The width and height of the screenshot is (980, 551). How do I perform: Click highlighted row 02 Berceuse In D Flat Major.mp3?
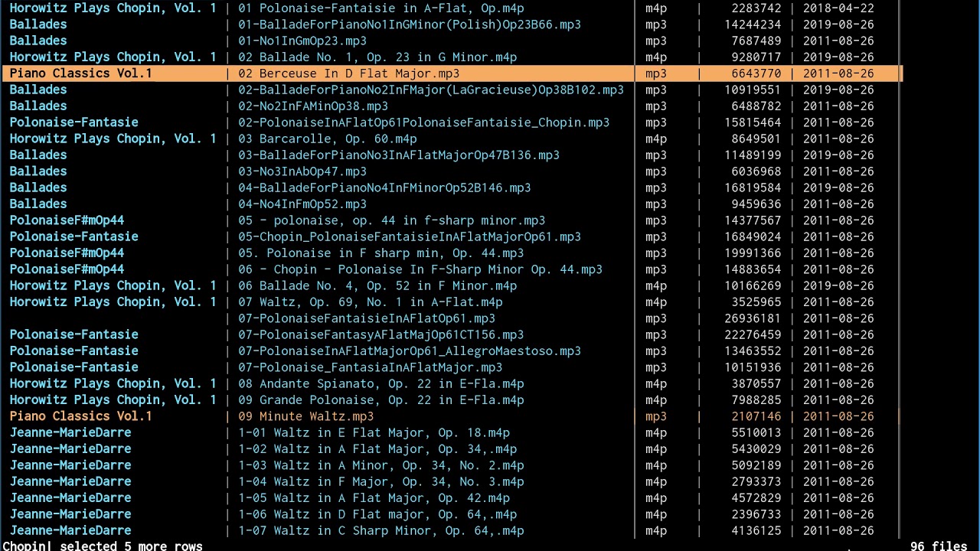pyautogui.click(x=452, y=73)
